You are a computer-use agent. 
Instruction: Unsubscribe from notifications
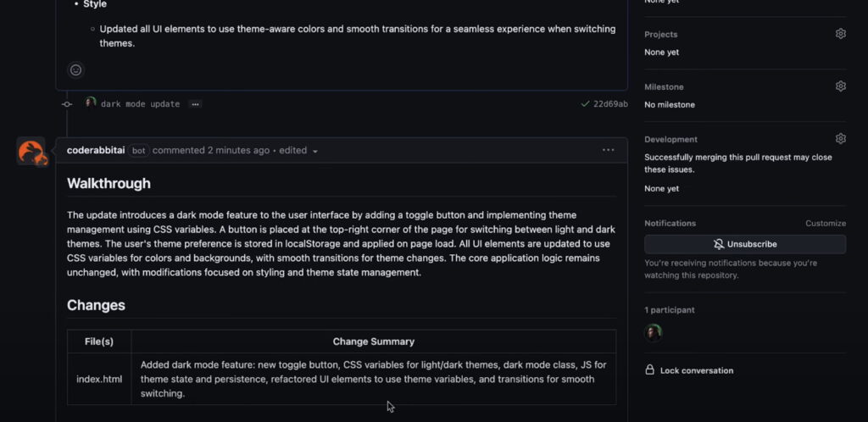744,244
